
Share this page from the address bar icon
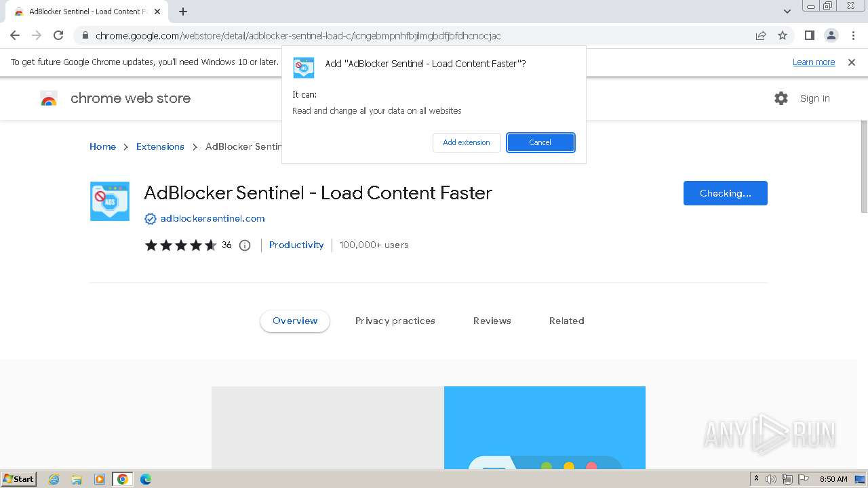click(x=761, y=35)
